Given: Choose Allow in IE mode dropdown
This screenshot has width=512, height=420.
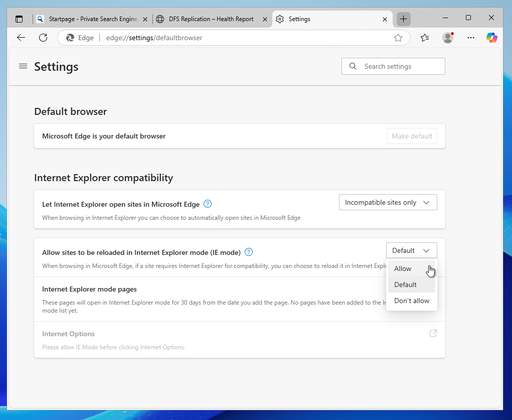Looking at the screenshot, I should click(x=411, y=268).
